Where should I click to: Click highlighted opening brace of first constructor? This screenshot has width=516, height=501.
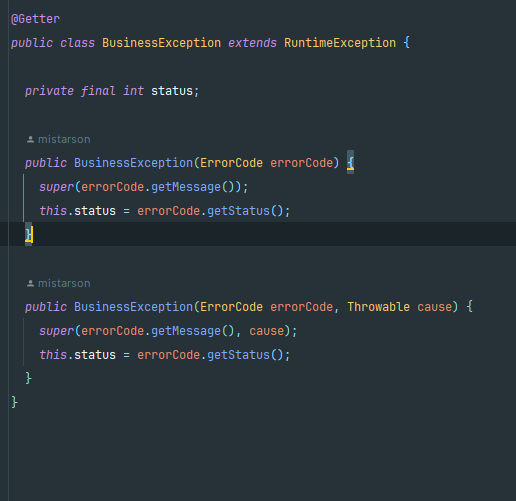350,163
